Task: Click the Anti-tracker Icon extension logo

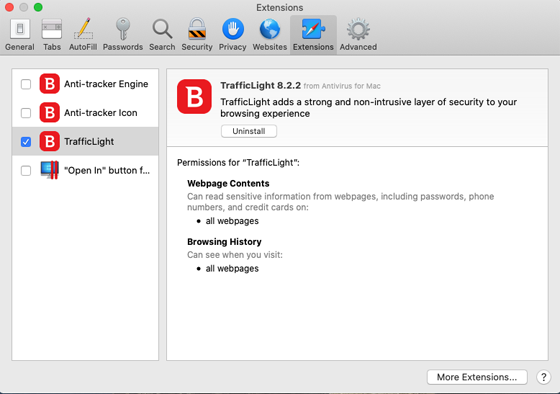Action: (x=49, y=113)
